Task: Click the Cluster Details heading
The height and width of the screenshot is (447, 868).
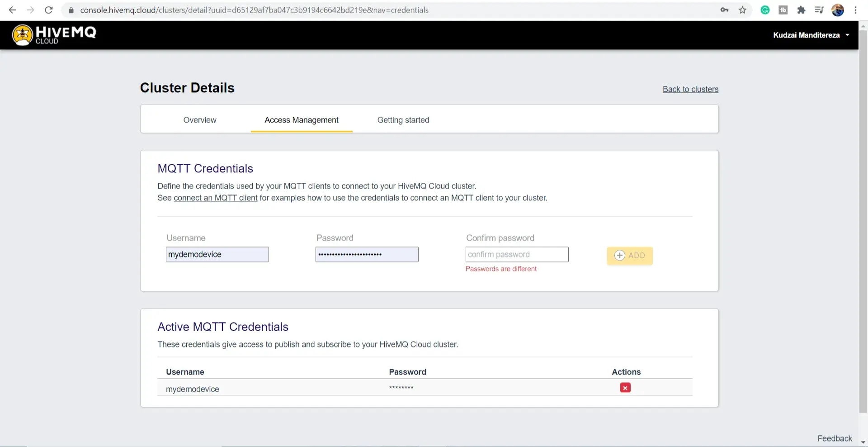Action: click(x=187, y=88)
